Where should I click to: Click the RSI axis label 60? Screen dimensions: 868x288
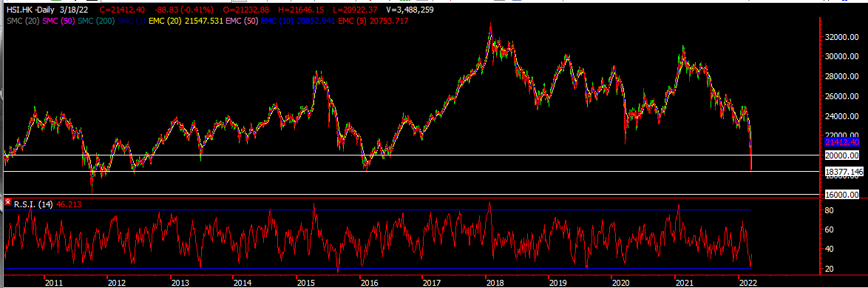coord(830,230)
